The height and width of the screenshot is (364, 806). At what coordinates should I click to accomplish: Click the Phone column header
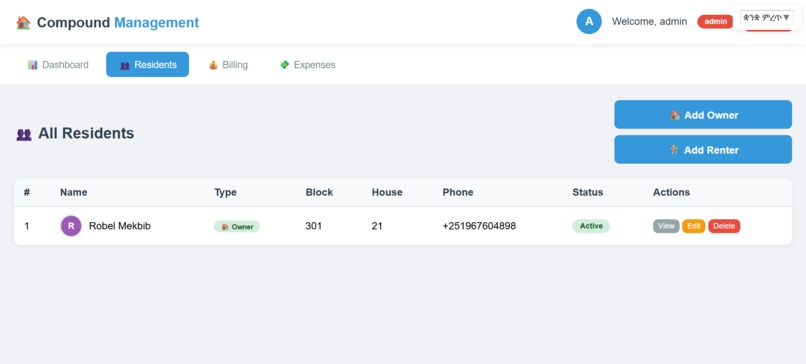point(457,192)
